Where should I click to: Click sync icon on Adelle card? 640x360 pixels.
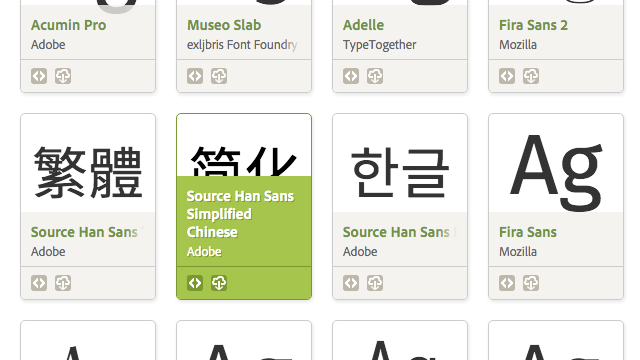point(375,76)
